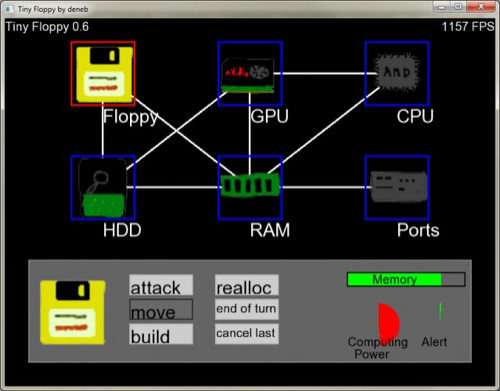Click the HDD label text
The width and height of the screenshot is (500, 391).
coord(122,230)
